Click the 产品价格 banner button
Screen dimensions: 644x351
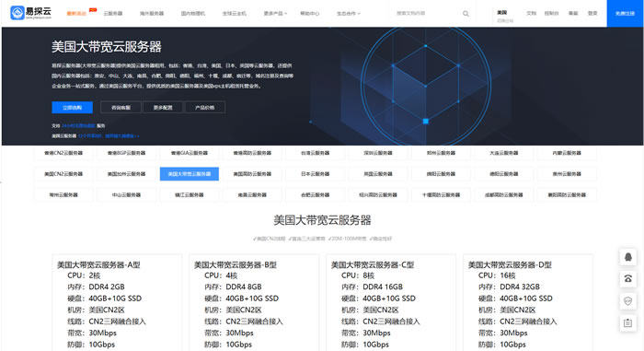pos(204,108)
